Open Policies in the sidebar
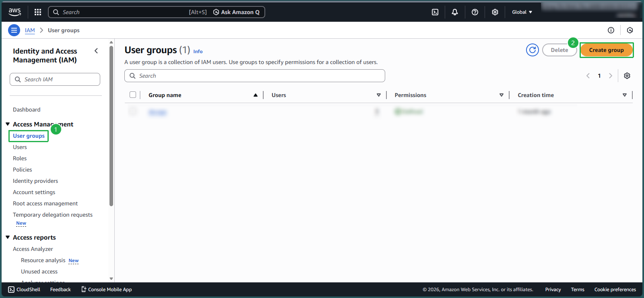 23,170
